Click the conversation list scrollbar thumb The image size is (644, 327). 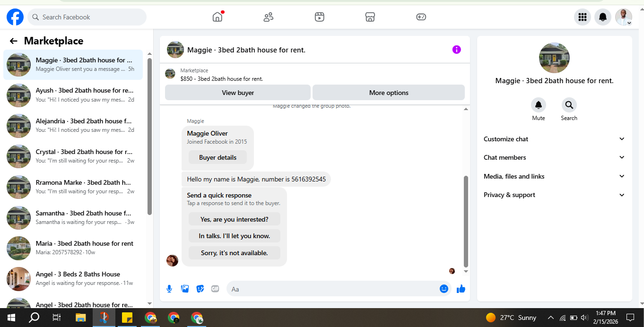coord(150,136)
